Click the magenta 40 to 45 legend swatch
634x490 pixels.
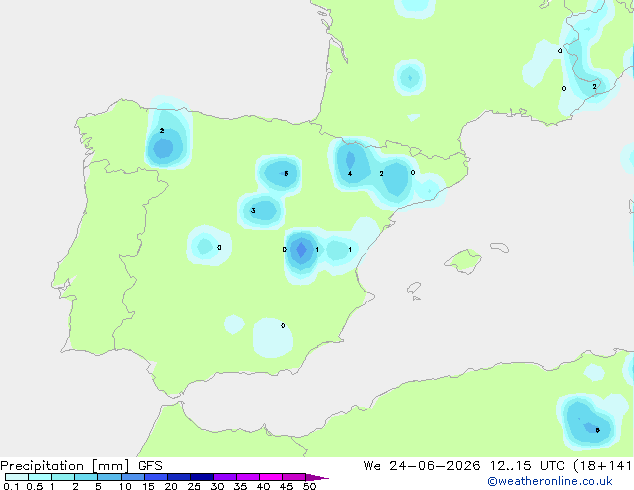271,477
